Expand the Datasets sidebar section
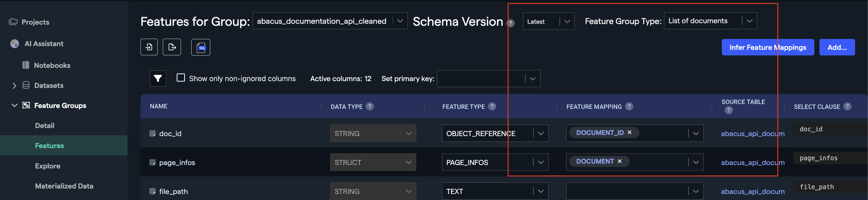Image resolution: width=868 pixels, height=200 pixels. tap(14, 86)
